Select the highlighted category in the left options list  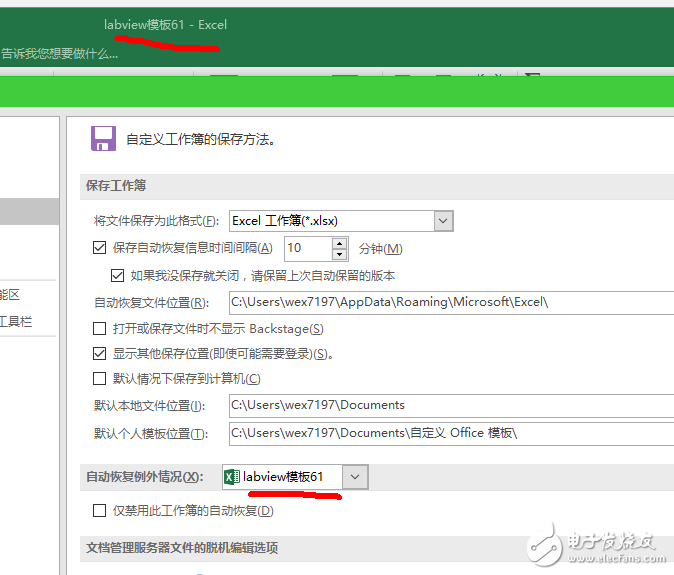pyautogui.click(x=29, y=211)
